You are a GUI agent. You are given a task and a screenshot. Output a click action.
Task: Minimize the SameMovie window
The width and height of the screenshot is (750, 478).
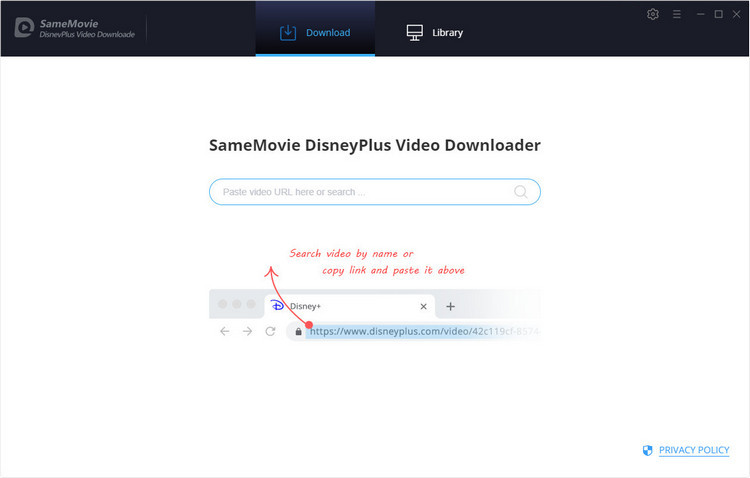[700, 14]
